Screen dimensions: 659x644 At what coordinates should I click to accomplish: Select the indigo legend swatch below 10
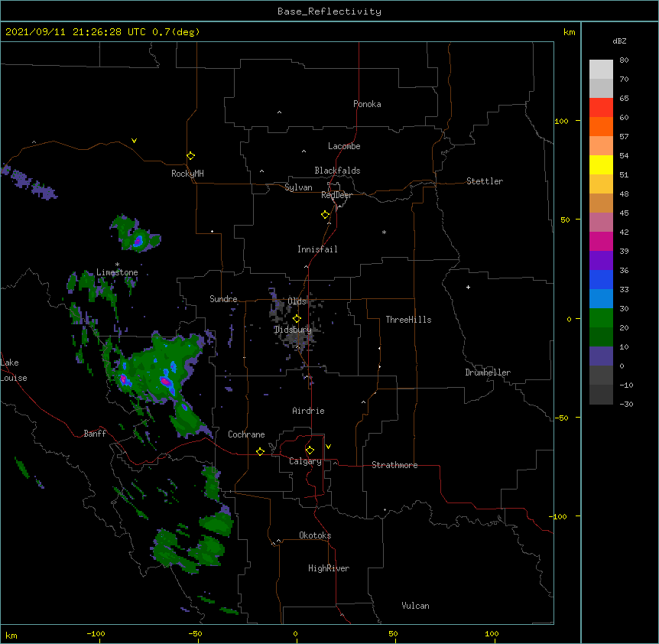(601, 356)
